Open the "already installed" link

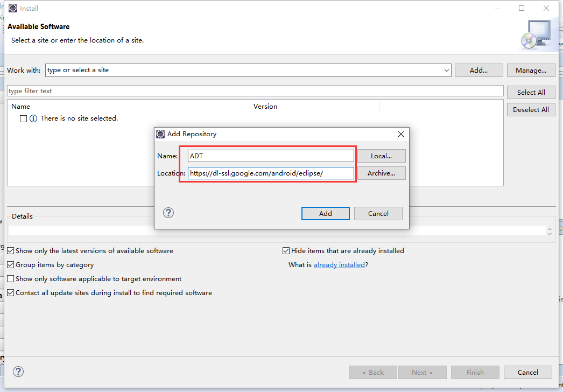coord(339,264)
